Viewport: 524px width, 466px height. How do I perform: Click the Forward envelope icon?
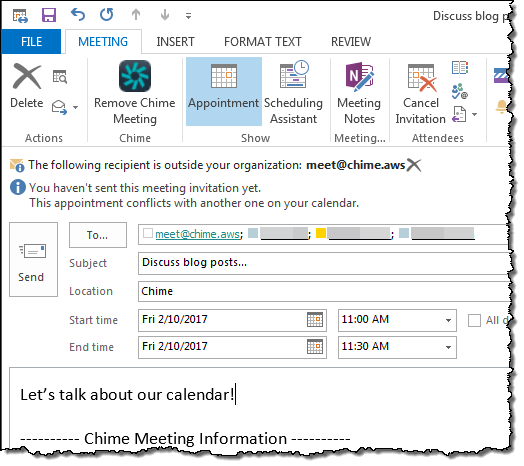[x=59, y=107]
